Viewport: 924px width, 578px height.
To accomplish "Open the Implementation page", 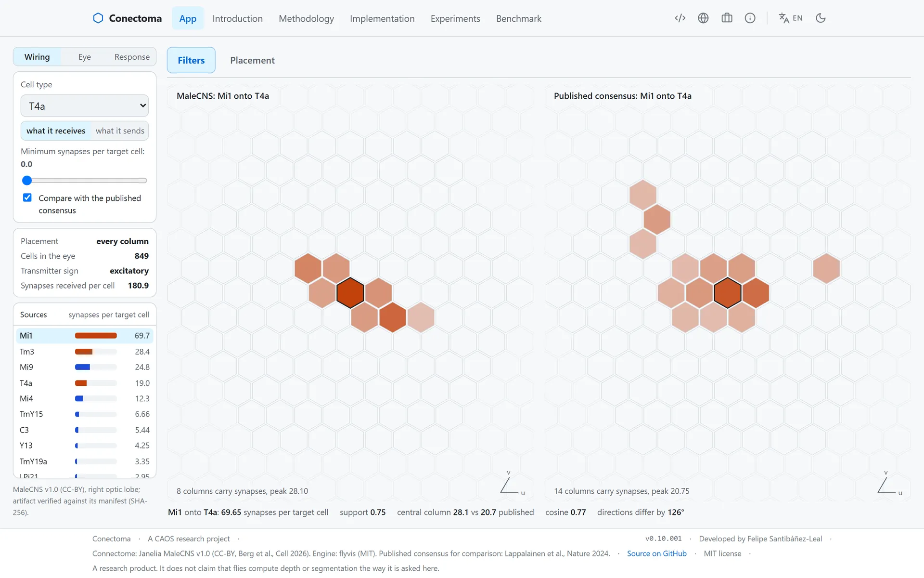I will point(382,18).
